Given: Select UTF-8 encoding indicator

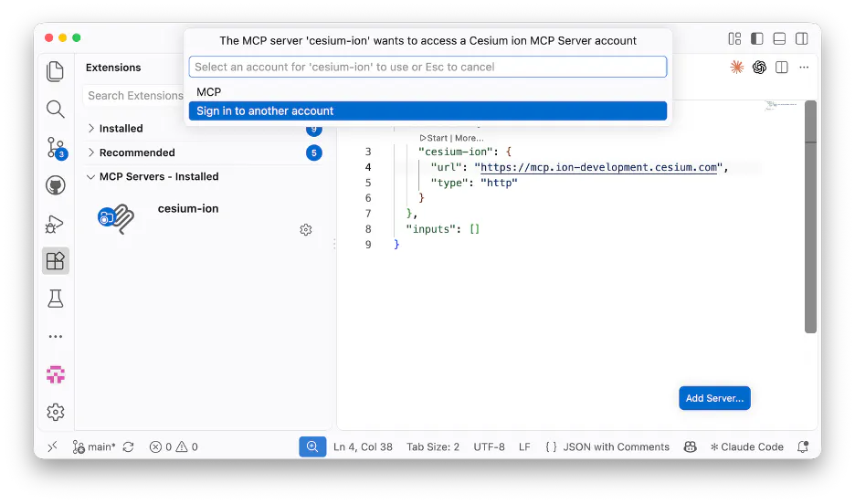Looking at the screenshot, I should (489, 446).
